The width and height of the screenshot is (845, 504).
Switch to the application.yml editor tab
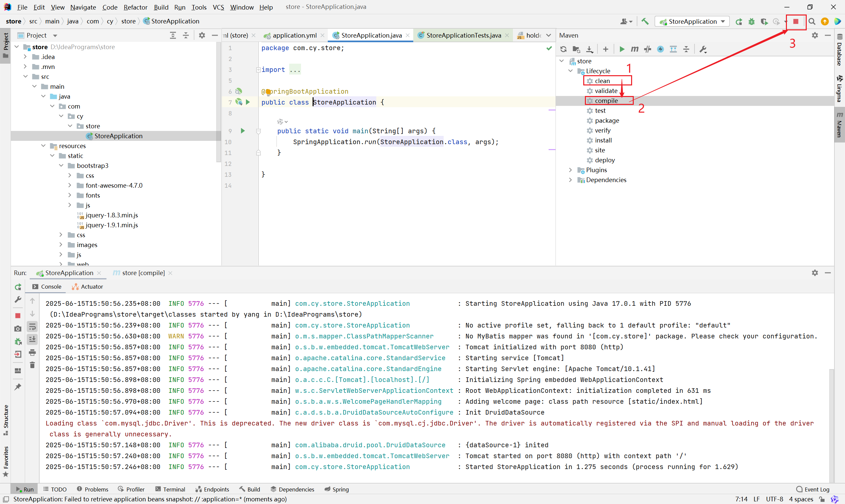(294, 35)
